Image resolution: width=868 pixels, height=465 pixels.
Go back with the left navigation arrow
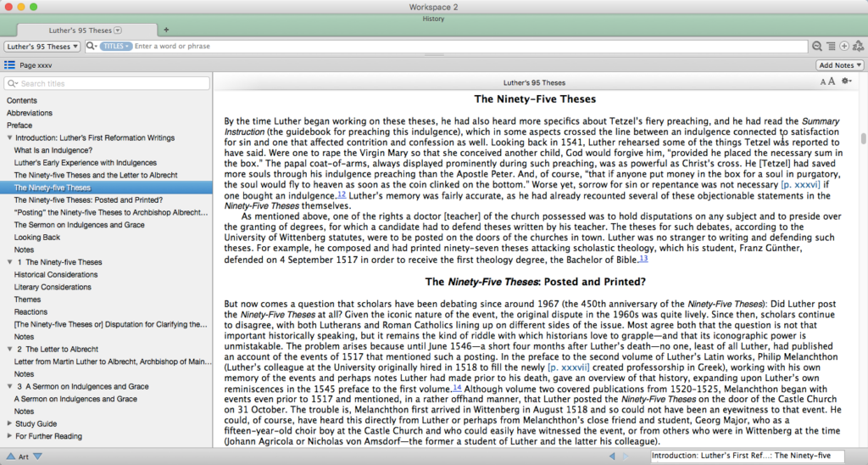(x=612, y=457)
